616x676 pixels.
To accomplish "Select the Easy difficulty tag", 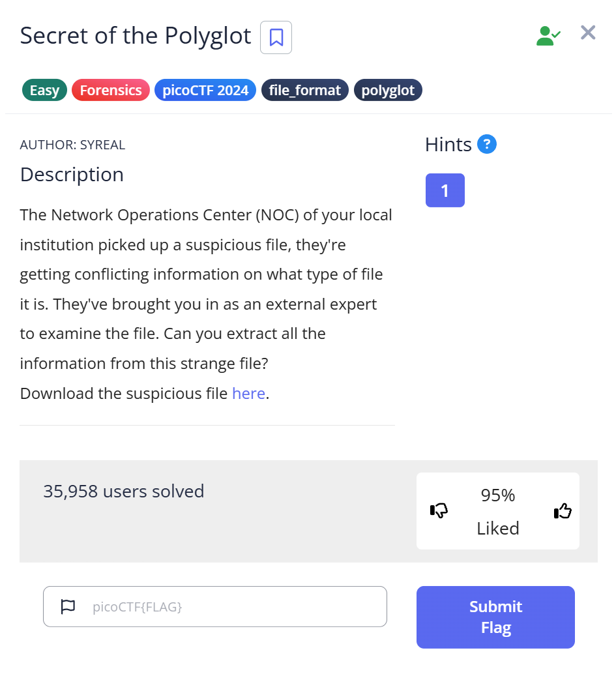I will tap(44, 90).
